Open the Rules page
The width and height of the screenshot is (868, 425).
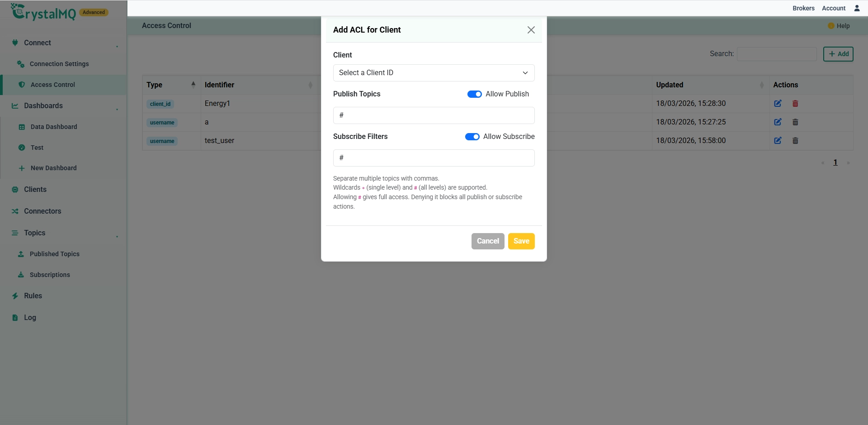(33, 296)
